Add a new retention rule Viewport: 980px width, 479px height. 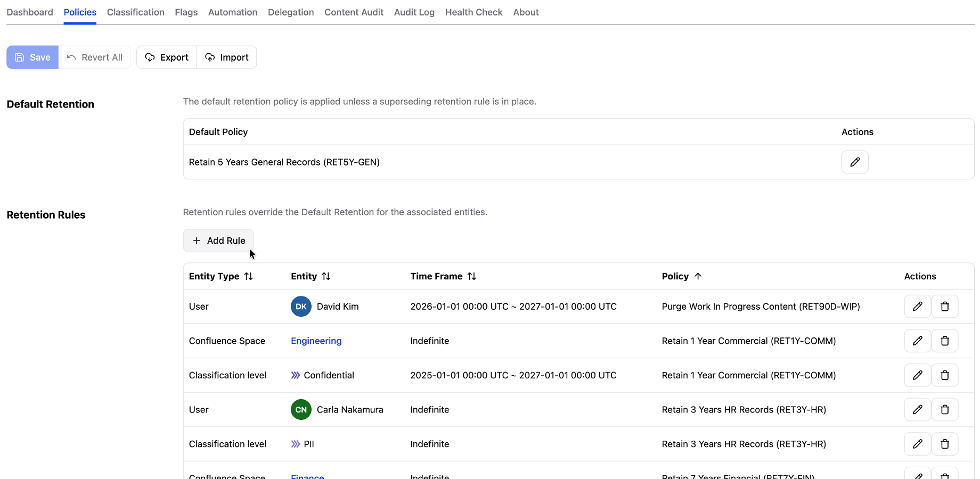218,241
